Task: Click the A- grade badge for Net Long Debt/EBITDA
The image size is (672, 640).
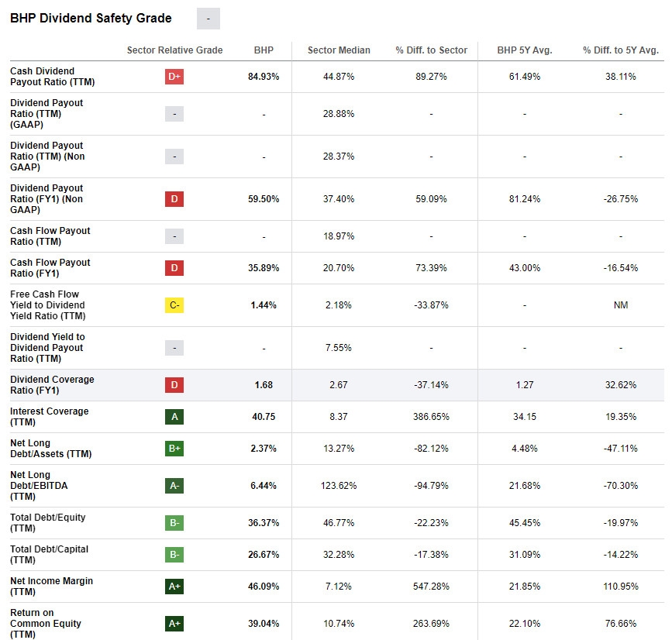Action: [174, 486]
